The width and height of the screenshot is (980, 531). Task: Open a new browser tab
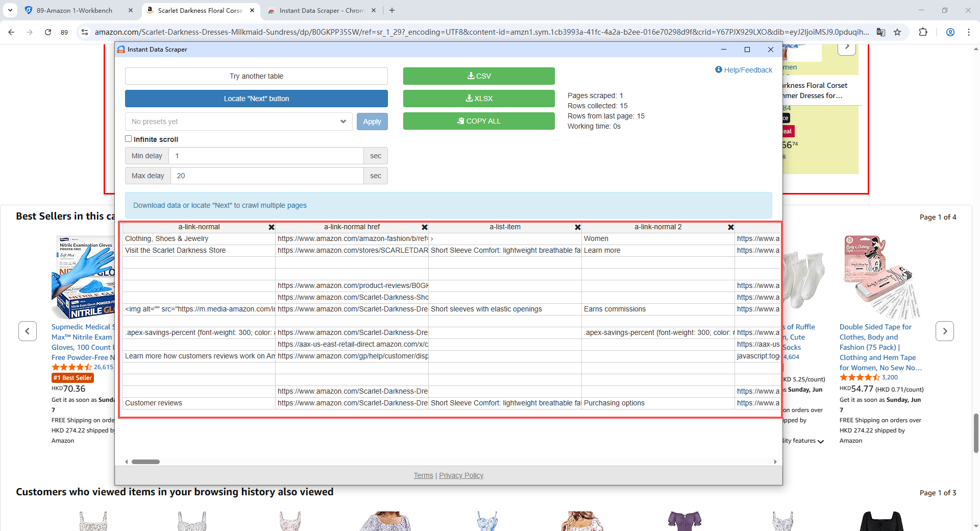[392, 10]
